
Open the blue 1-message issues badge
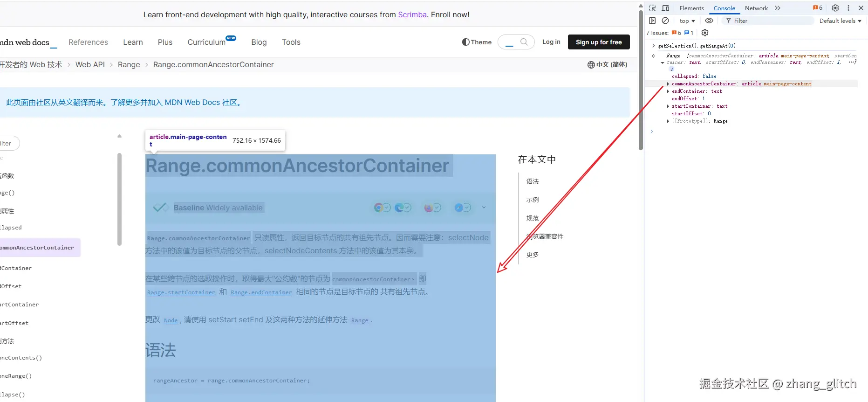point(689,33)
